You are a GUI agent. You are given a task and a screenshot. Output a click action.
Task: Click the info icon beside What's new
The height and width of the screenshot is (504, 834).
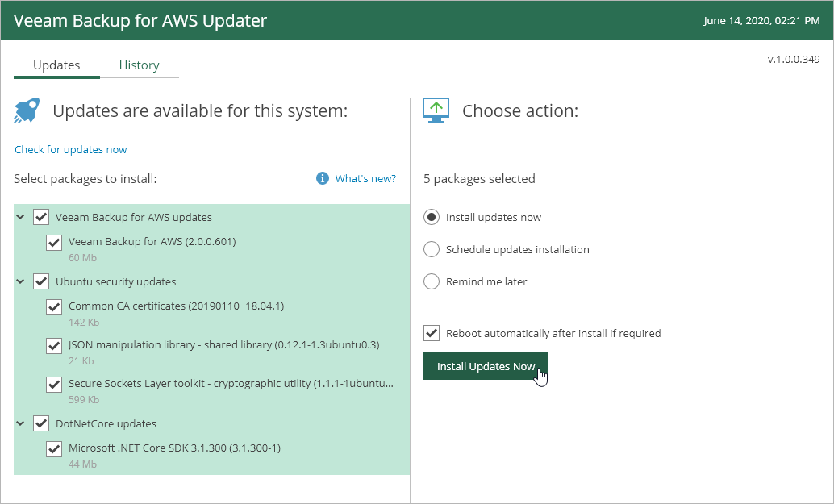[323, 178]
